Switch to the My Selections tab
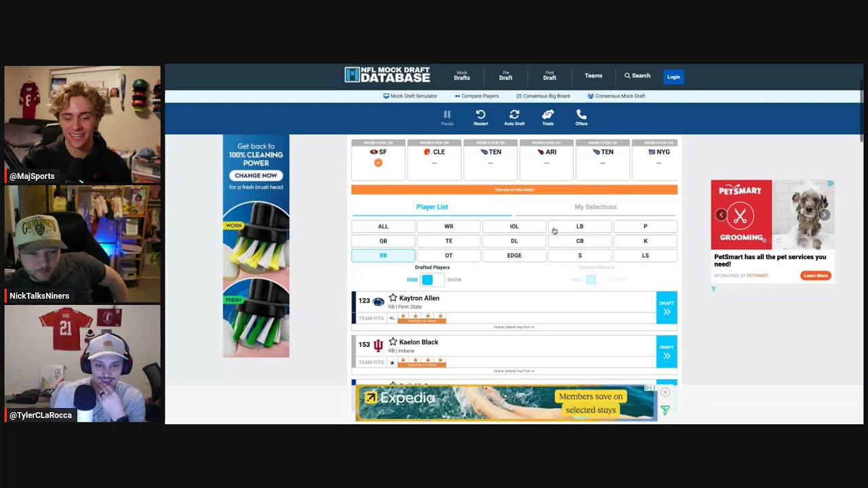 click(x=595, y=207)
